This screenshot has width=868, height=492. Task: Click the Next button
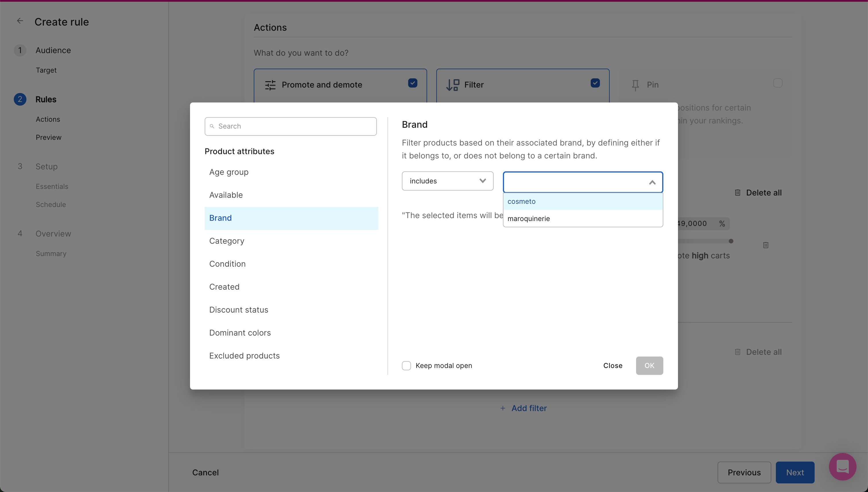click(x=795, y=472)
